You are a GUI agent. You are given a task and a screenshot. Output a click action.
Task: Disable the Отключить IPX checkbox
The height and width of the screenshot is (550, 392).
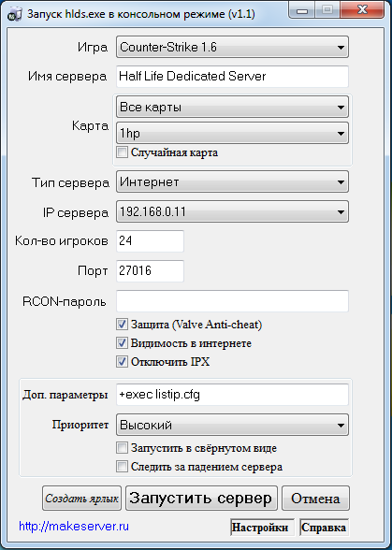pyautogui.click(x=122, y=362)
